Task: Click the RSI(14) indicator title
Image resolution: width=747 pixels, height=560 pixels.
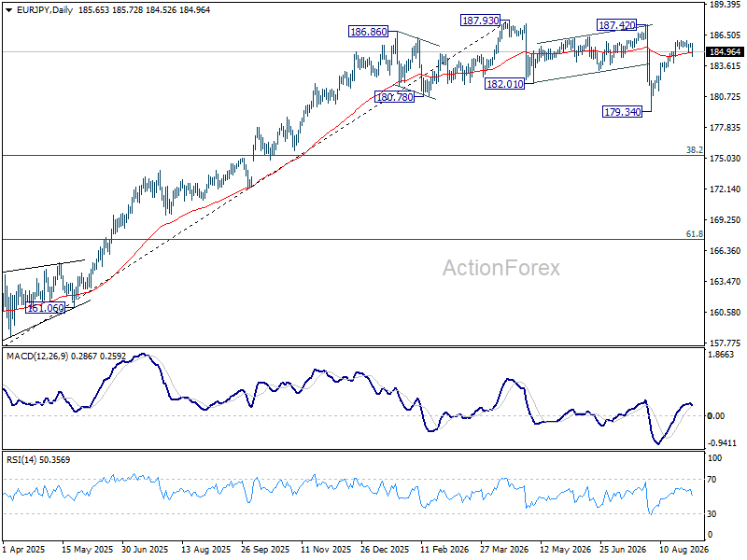Action: pos(22,460)
